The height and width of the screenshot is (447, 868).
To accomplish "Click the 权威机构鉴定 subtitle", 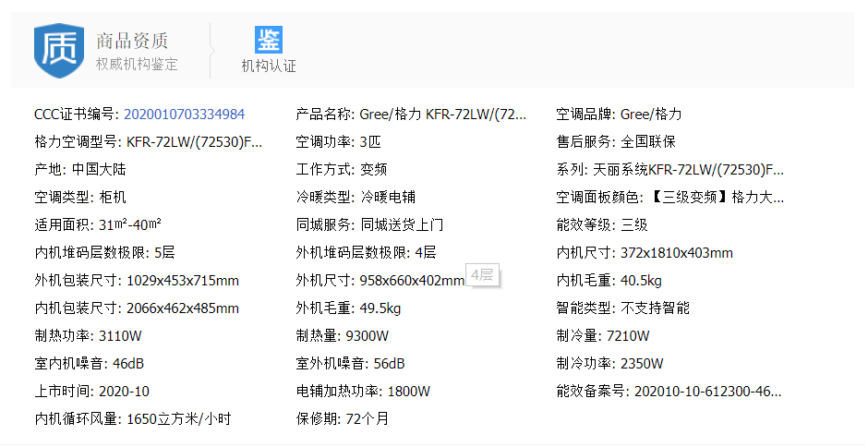I will coord(137,65).
